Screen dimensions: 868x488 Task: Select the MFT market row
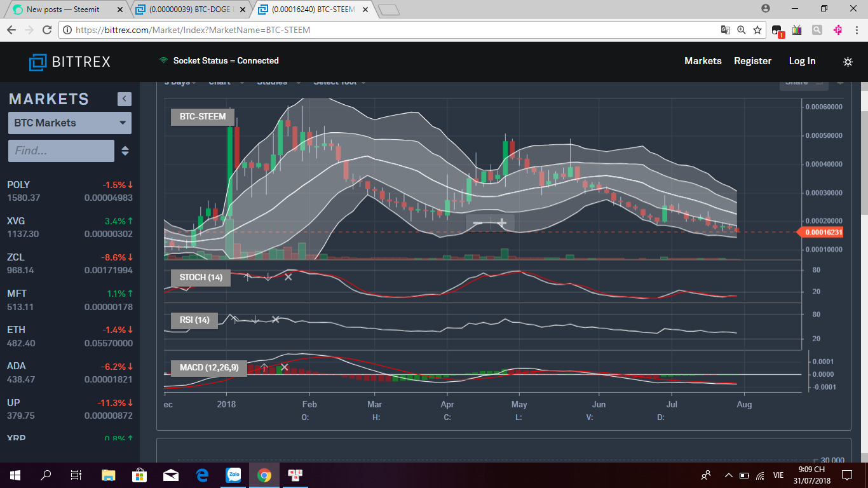tap(70, 300)
